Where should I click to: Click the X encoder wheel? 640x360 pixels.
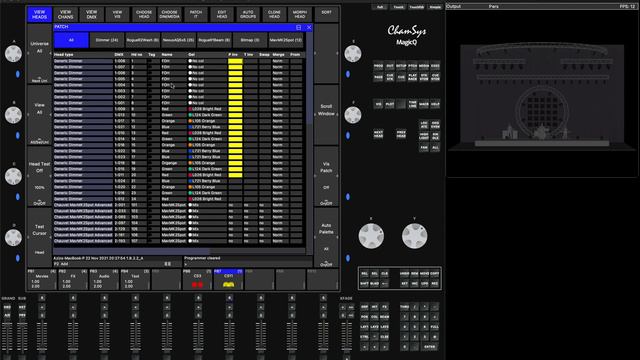pyautogui.click(x=371, y=236)
